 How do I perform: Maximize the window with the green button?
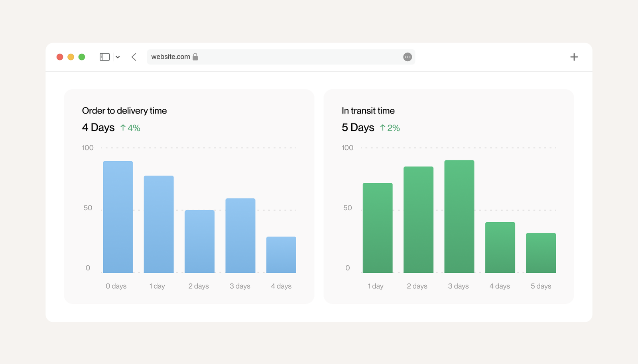[x=82, y=57]
